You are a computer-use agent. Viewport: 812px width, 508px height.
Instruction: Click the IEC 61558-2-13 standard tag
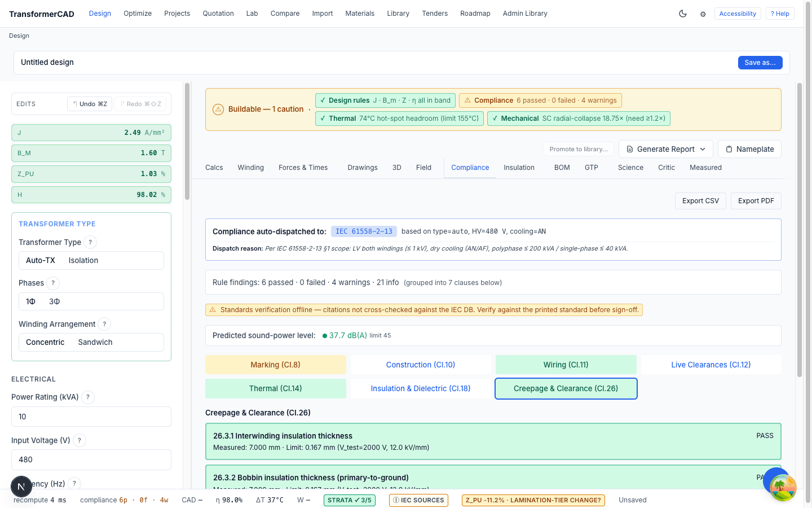(364, 231)
